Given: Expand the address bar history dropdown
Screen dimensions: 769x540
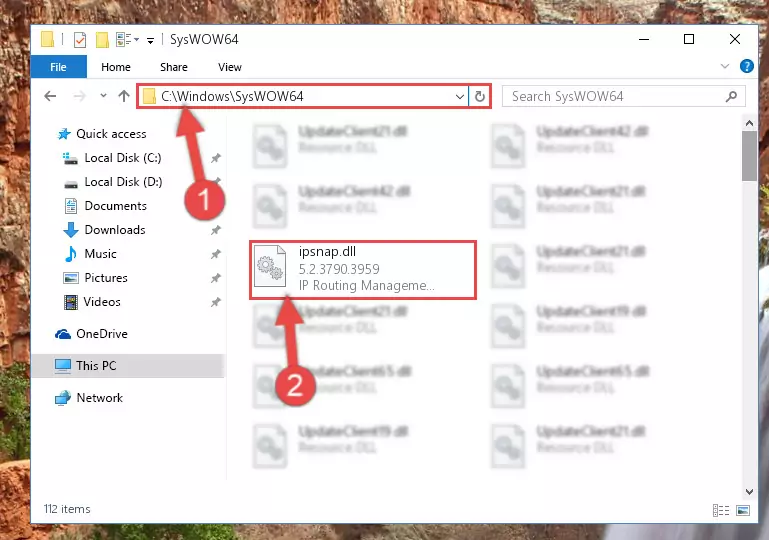Looking at the screenshot, I should pyautogui.click(x=460, y=97).
